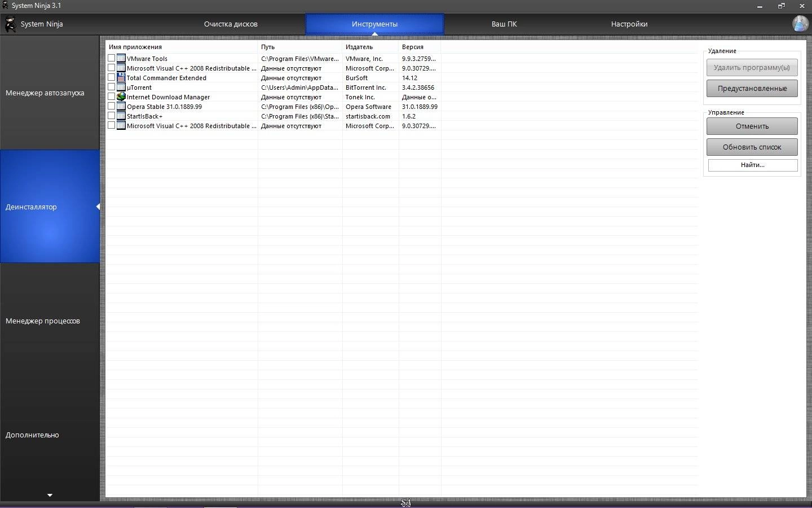Select Деинсталлятор in the sidebar

point(50,207)
